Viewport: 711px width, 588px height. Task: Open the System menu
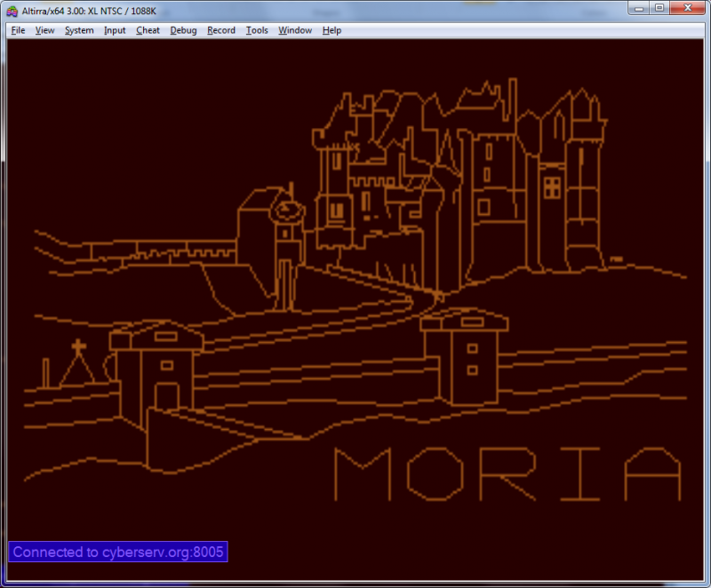(79, 30)
